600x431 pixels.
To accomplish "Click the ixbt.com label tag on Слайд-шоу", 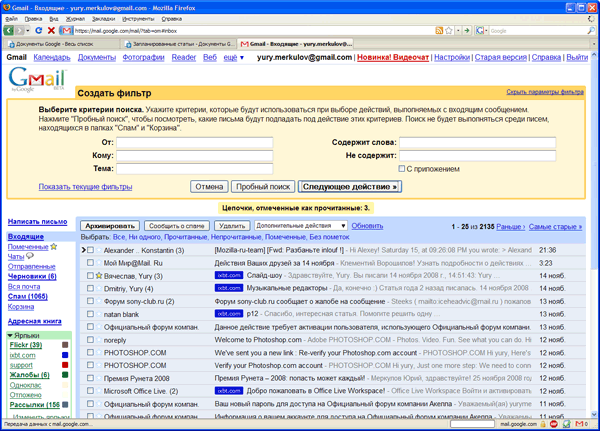I will (229, 275).
